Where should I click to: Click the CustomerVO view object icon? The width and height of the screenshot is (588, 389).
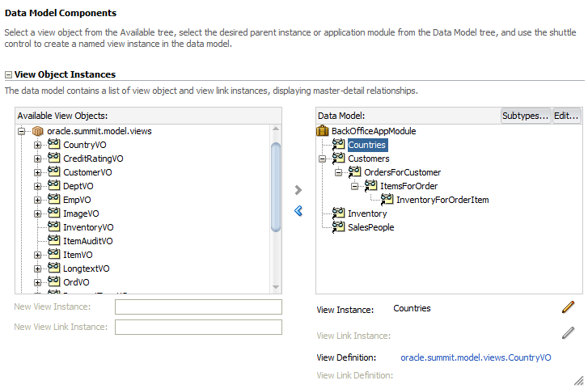53,171
